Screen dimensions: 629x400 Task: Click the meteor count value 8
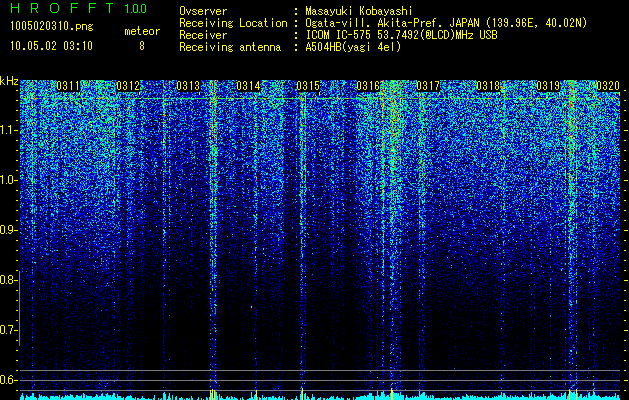[142, 46]
